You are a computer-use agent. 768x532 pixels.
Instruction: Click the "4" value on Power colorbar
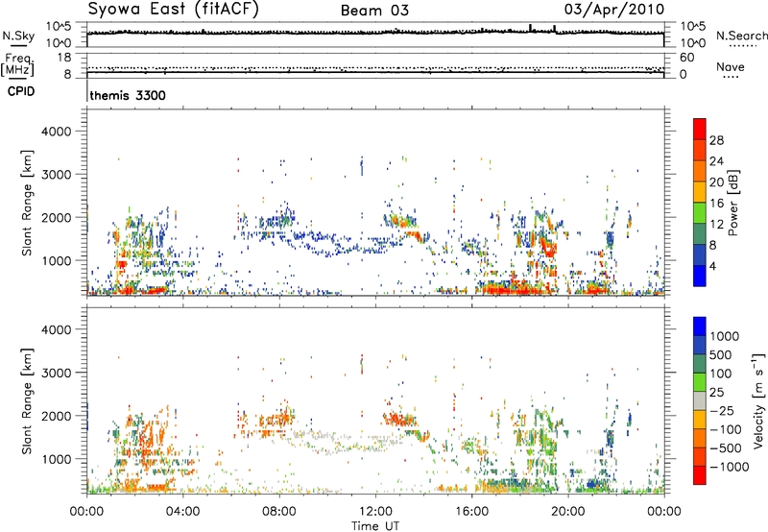tap(712, 267)
